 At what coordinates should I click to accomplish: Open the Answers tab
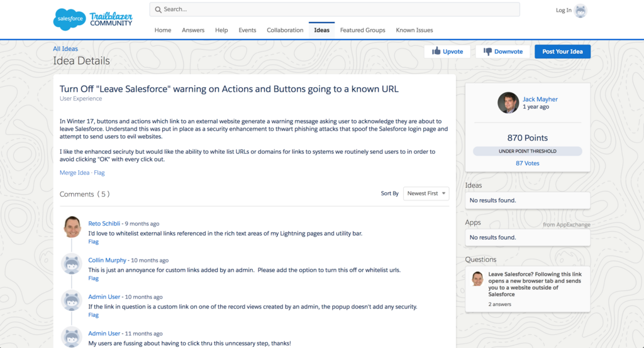pyautogui.click(x=193, y=30)
